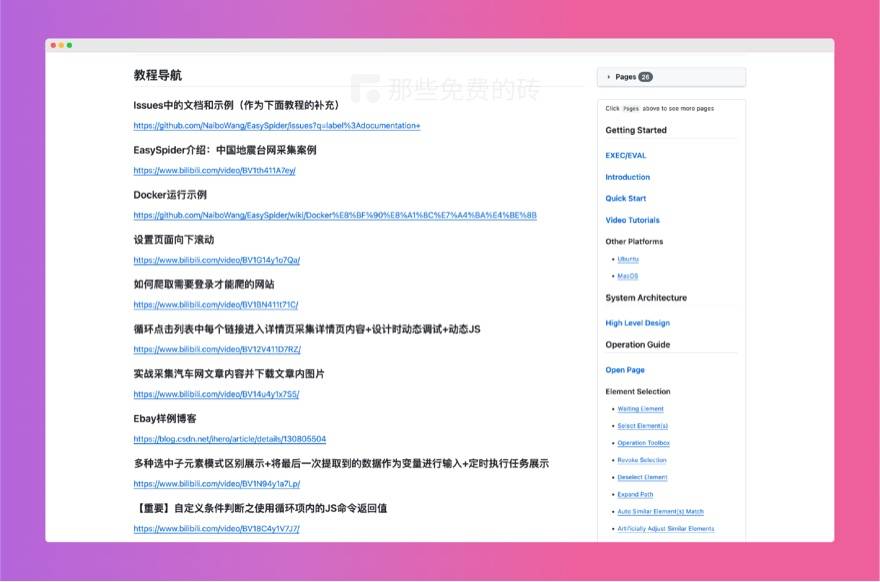Click the System Architecture sidebar heading
Screen dimensions: 880x582
(646, 298)
